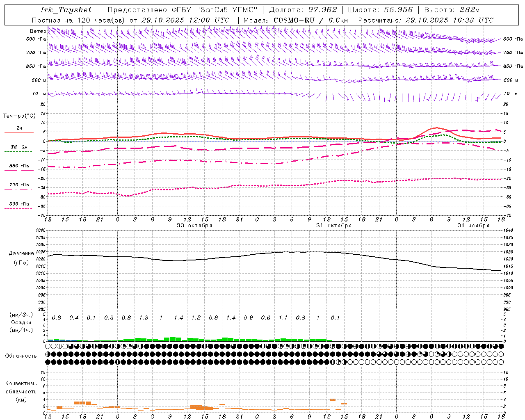Click the 3-hour precipitation value 0.2

pos(109,318)
